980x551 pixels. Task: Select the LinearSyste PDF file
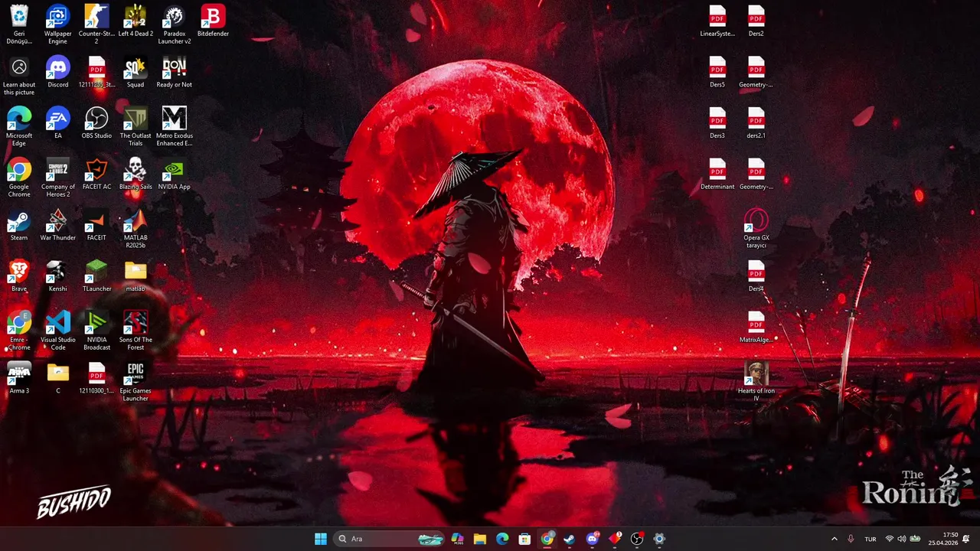(717, 21)
